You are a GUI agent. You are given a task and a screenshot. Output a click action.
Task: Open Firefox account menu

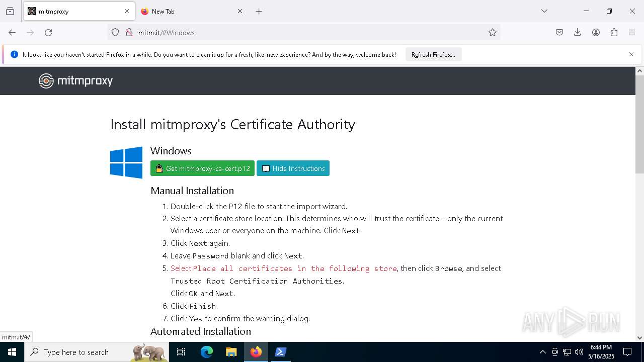(x=596, y=33)
